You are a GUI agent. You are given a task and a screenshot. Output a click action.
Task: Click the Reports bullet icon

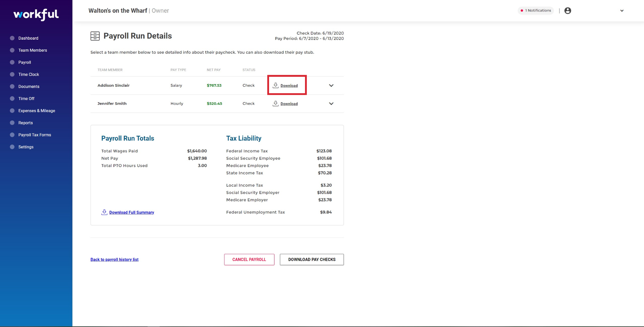click(12, 123)
